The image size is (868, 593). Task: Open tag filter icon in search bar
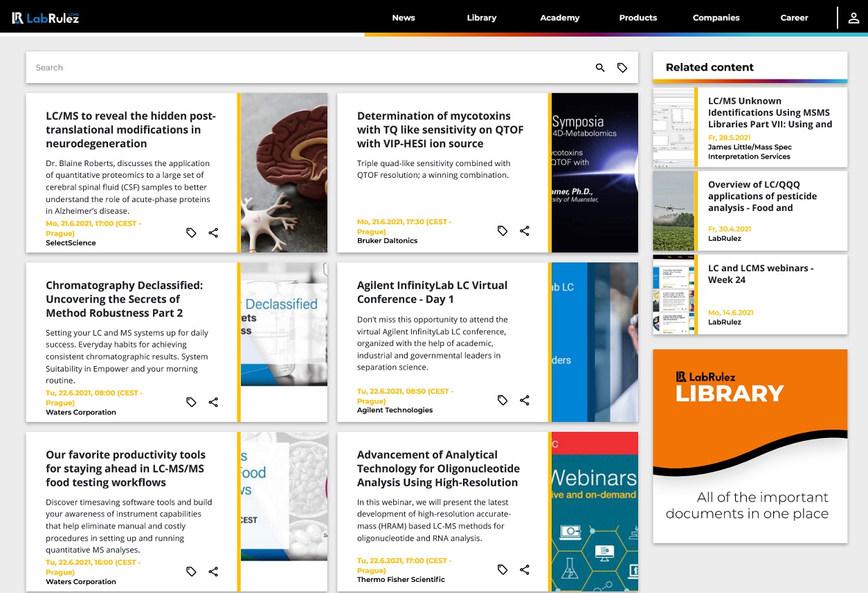[622, 68]
